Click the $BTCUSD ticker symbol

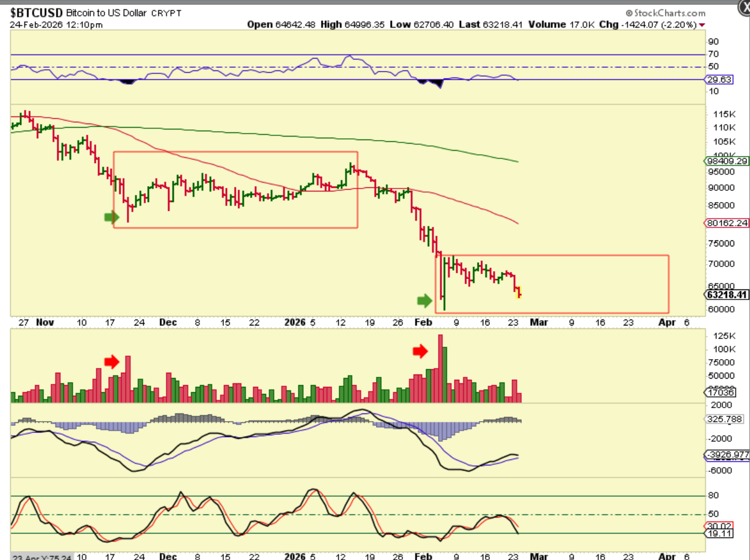point(35,12)
